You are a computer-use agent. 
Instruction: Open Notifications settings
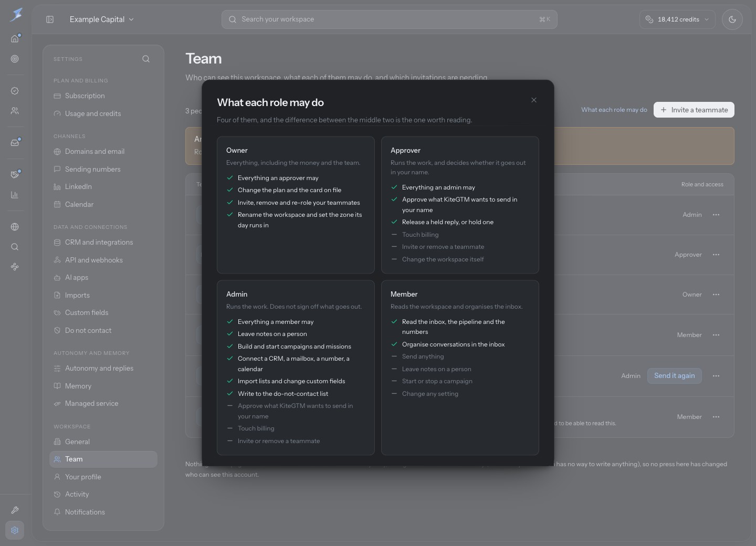[x=103, y=512]
